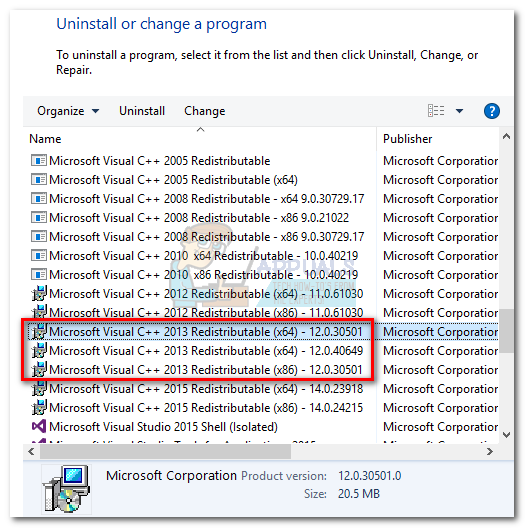Click Visual Studio 2015 Shell (Isolated) icon
This screenshot has width=525, height=528.
pos(39,426)
